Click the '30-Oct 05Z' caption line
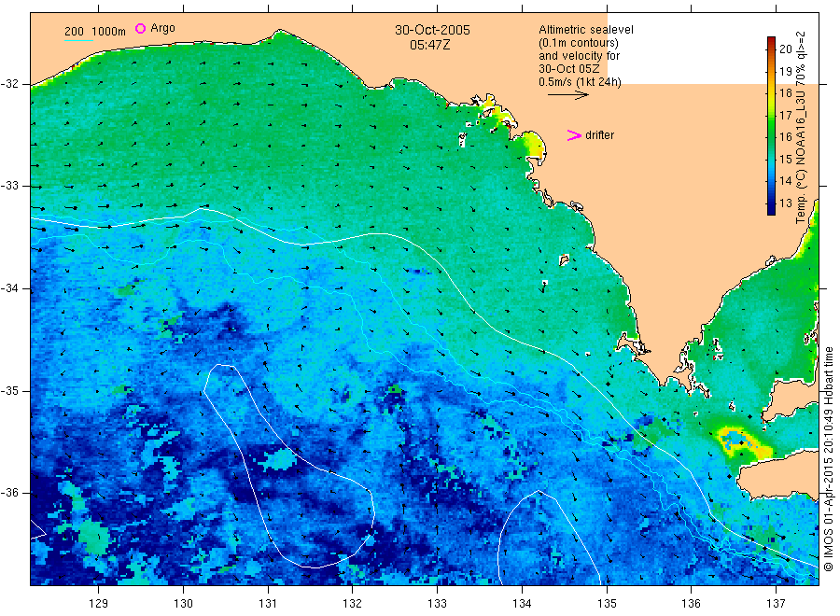This screenshot has width=840, height=616. (569, 68)
